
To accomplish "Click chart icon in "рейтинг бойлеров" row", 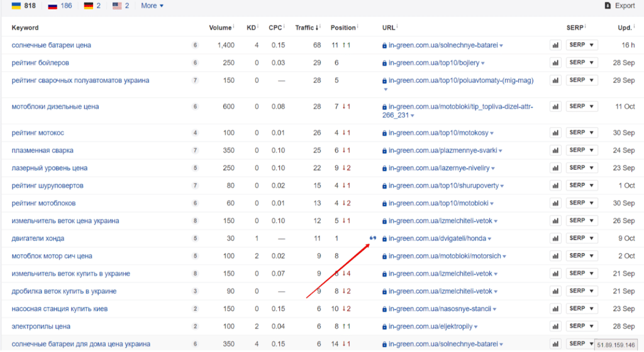I will coord(555,63).
